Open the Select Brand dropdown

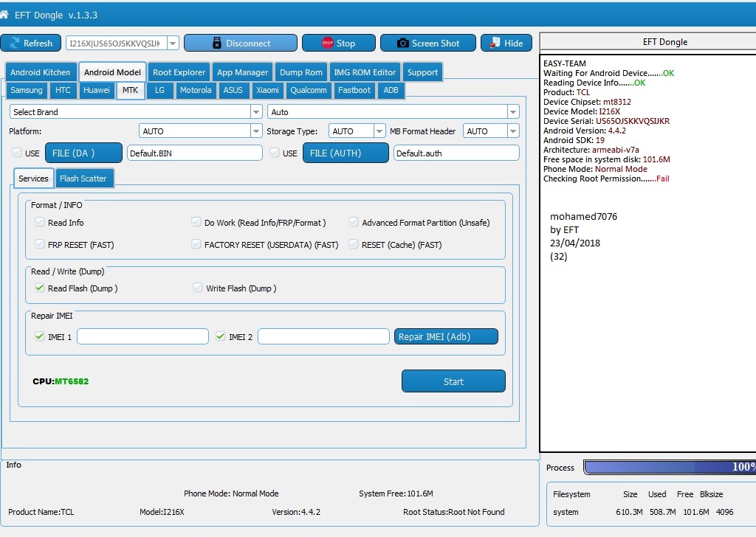click(x=136, y=111)
